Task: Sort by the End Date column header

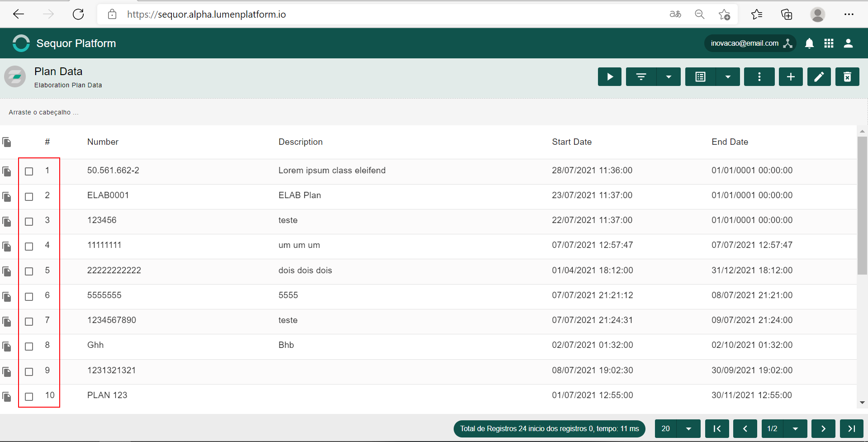Action: coord(730,142)
